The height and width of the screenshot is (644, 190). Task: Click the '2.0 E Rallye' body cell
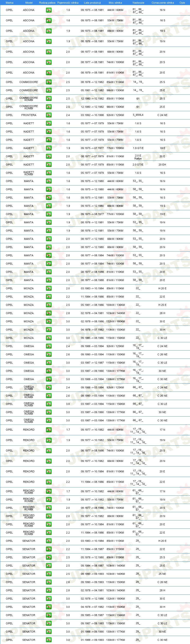click(x=138, y=157)
